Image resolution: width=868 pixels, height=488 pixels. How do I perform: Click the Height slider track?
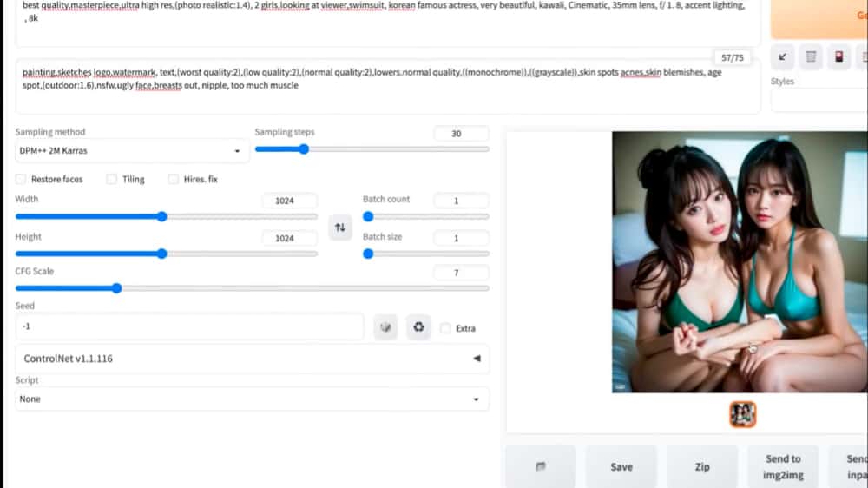coord(167,254)
